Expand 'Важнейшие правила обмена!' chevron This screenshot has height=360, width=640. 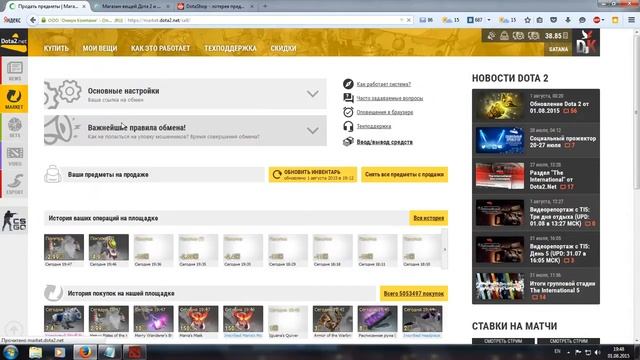click(x=313, y=131)
